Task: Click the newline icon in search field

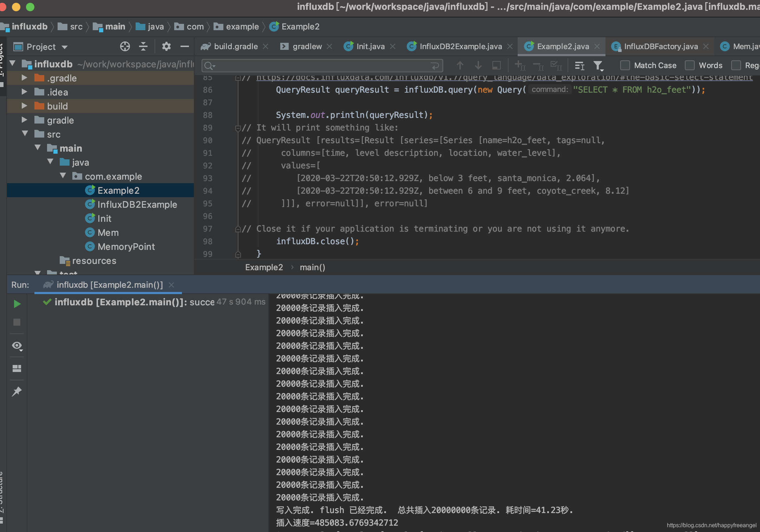Action: 435,66
